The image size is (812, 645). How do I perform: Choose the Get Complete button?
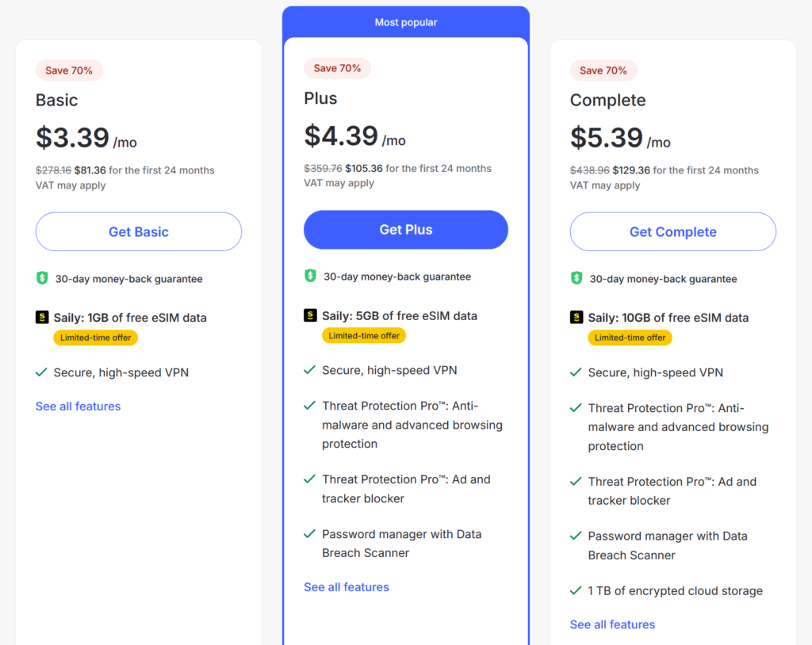[x=672, y=231]
